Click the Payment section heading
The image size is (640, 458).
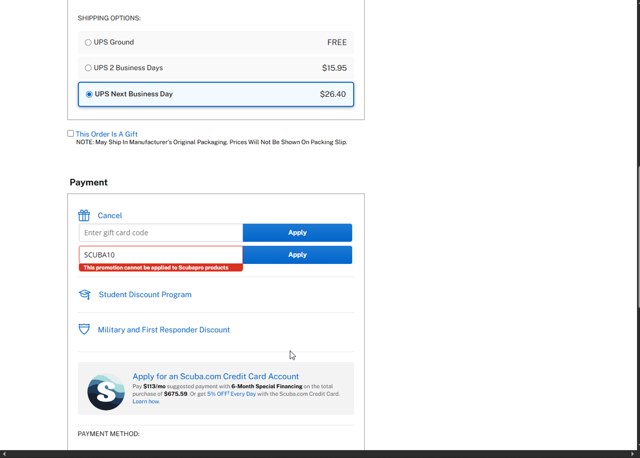[x=89, y=182]
